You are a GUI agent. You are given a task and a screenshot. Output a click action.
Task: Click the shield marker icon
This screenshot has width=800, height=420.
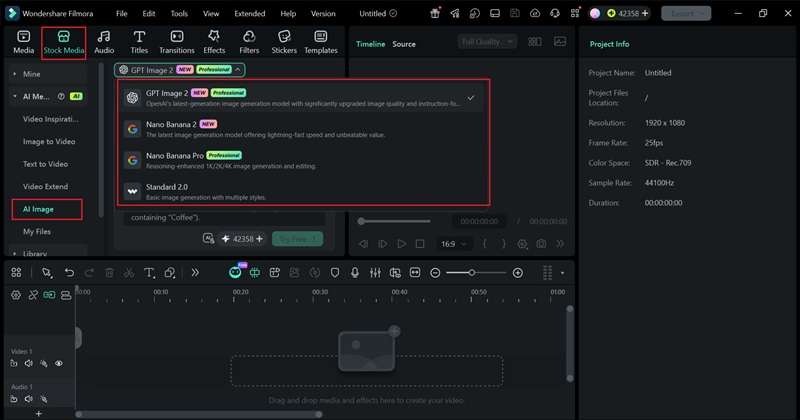[335, 273]
